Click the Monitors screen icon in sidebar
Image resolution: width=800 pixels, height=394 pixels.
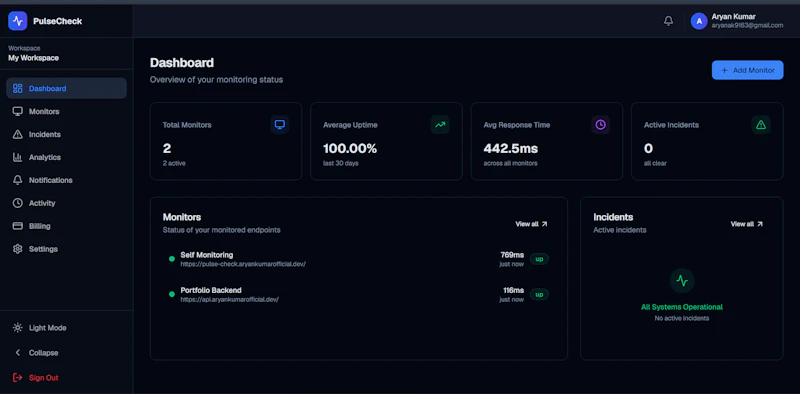18,111
